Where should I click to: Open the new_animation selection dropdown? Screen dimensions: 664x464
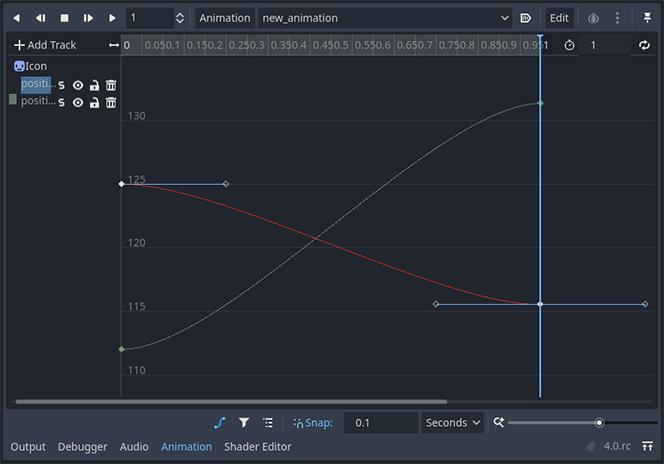385,18
